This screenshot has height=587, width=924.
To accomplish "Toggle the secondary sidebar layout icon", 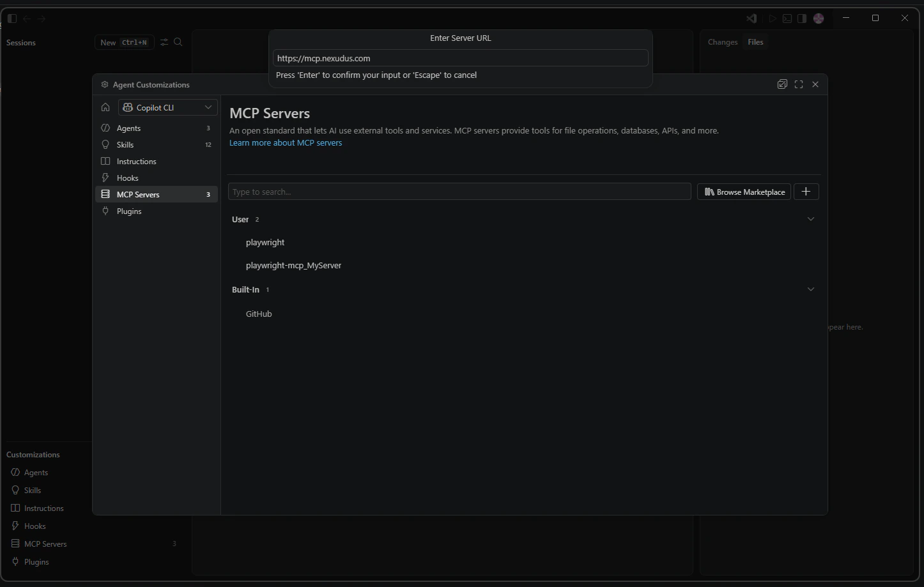I will 802,19.
